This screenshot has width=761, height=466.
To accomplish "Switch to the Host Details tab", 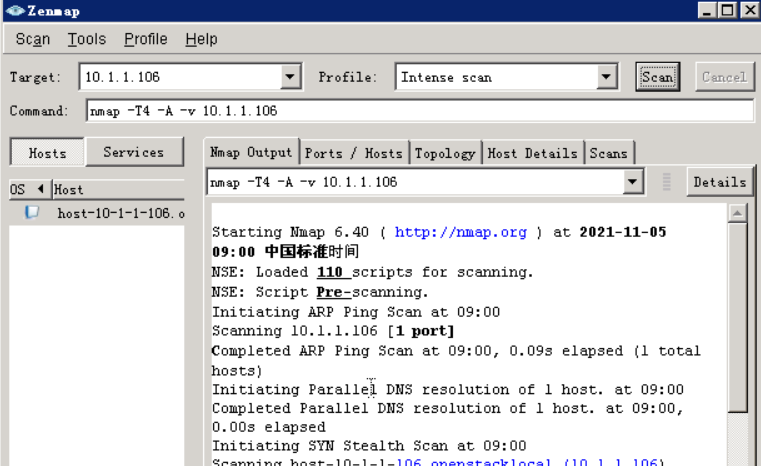I will pyautogui.click(x=532, y=153).
